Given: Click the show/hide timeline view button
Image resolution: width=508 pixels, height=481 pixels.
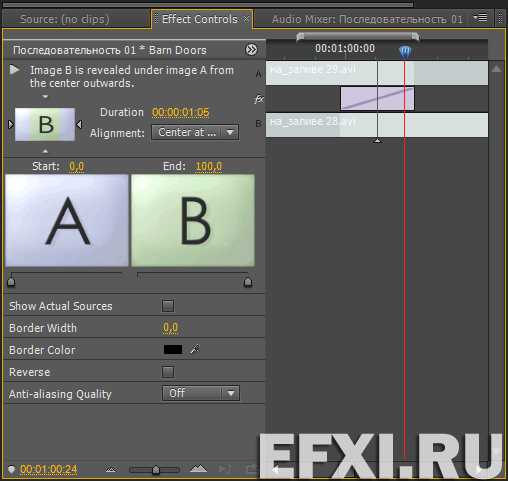Looking at the screenshot, I should (251, 50).
